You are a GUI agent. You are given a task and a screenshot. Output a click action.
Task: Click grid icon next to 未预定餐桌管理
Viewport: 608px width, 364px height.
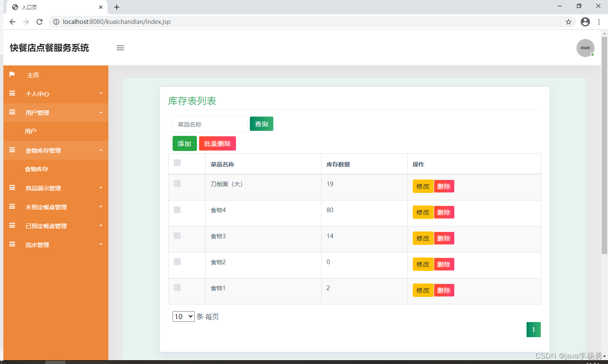coord(12,207)
